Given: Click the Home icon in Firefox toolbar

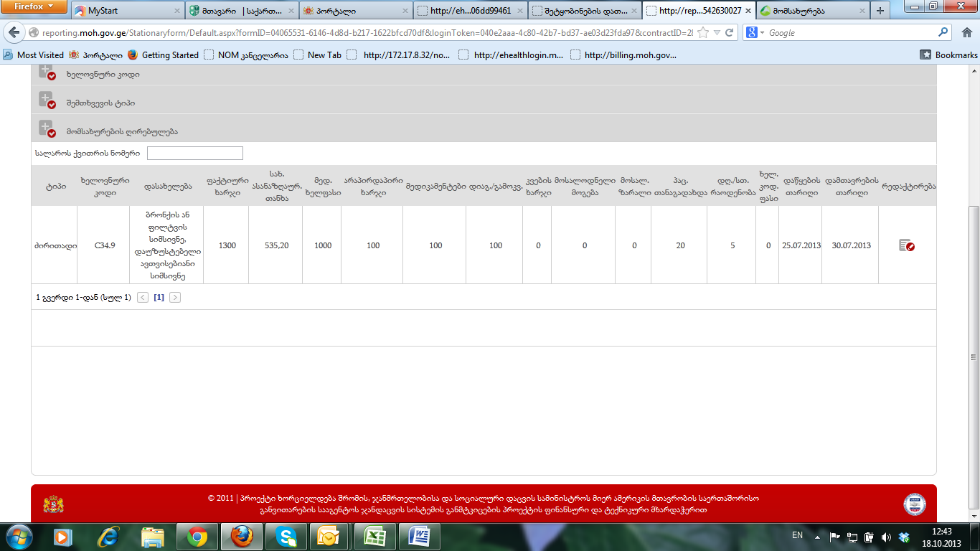Looking at the screenshot, I should pyautogui.click(x=966, y=33).
